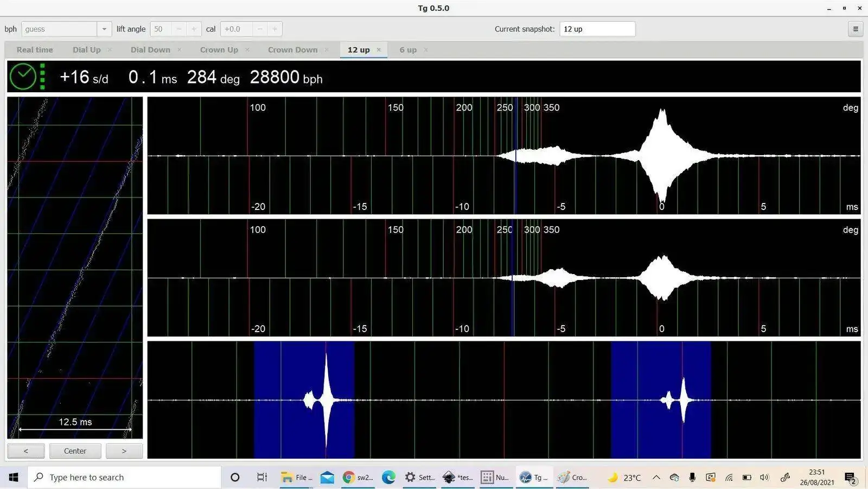Image resolution: width=868 pixels, height=489 pixels.
Task: Open the notification center icon
Action: coord(851,478)
